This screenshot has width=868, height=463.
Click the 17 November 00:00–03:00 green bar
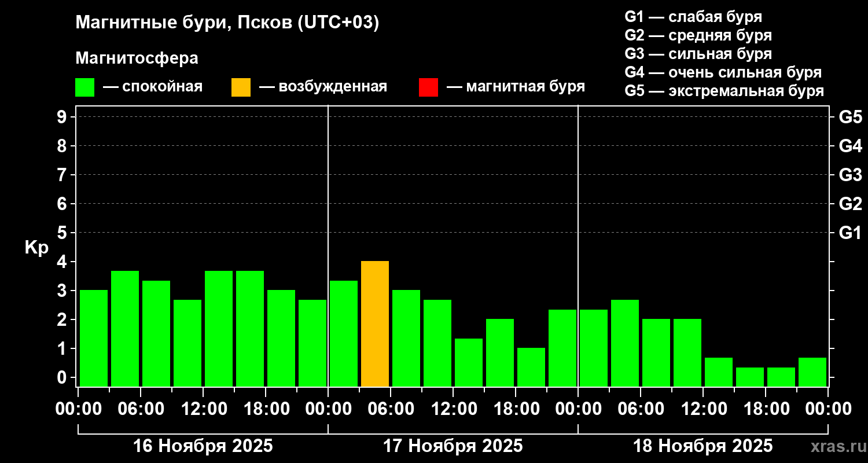click(x=344, y=333)
